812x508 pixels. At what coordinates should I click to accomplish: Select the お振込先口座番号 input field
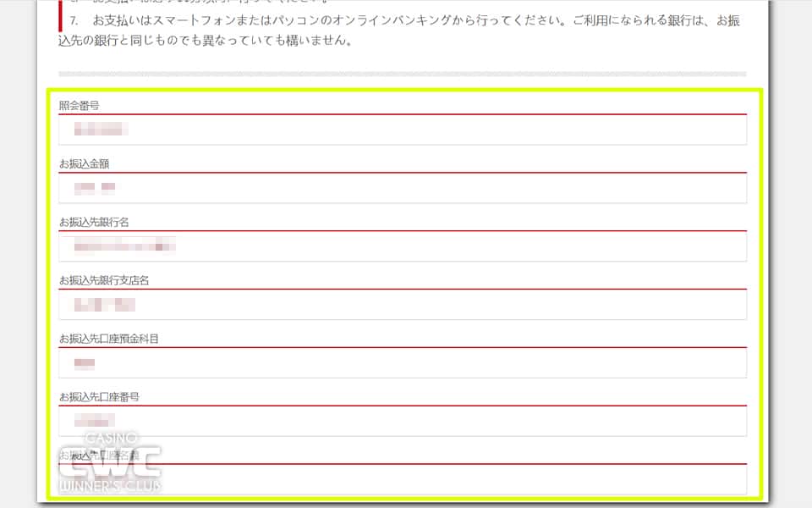click(x=402, y=420)
